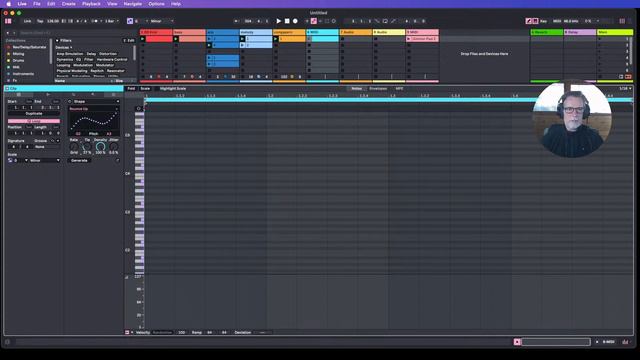Click the Generate button
Viewport: 640px width, 360px height.
point(79,160)
